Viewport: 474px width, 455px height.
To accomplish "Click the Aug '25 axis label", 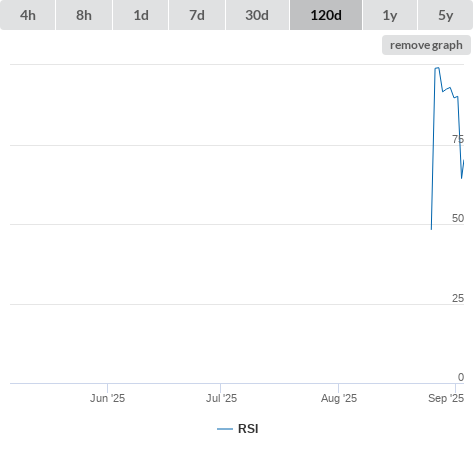I will 339,398.
